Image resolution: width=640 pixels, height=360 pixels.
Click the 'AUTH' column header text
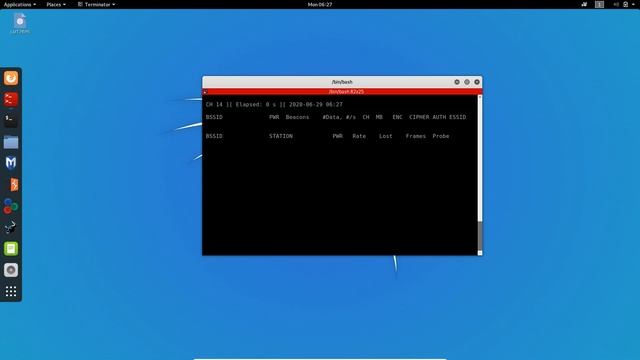point(439,117)
